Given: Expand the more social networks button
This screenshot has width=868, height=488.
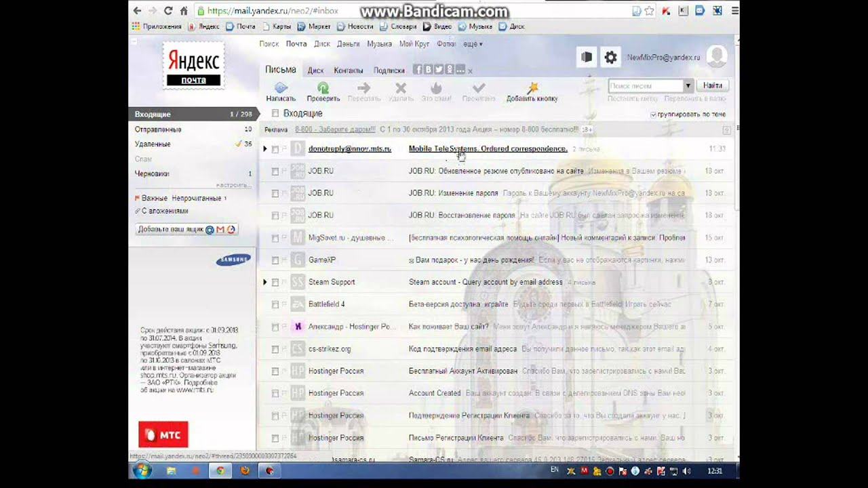Looking at the screenshot, I should 460,70.
